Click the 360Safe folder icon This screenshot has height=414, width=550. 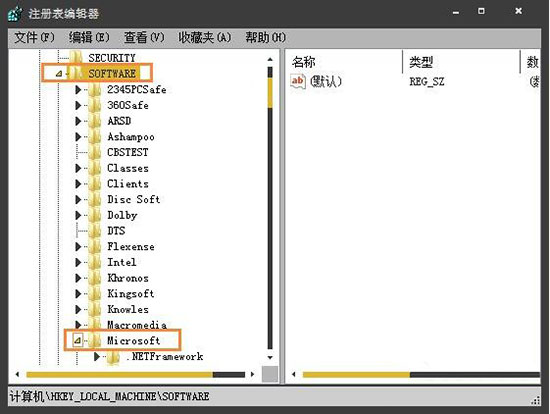click(x=95, y=105)
